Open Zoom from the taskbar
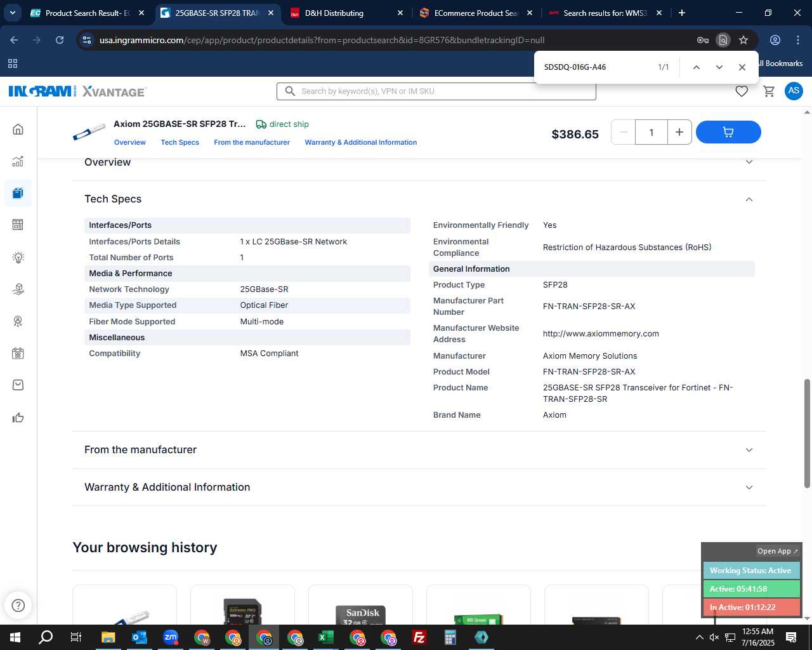The width and height of the screenshot is (812, 650). [171, 637]
